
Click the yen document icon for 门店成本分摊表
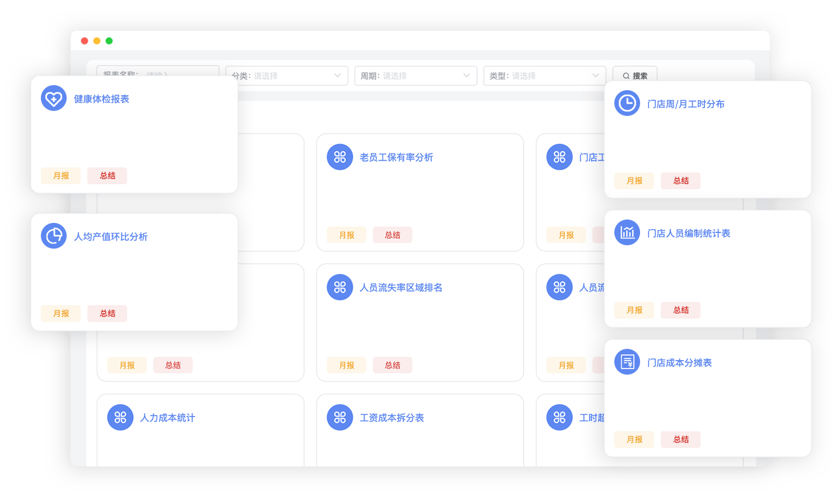pos(627,362)
